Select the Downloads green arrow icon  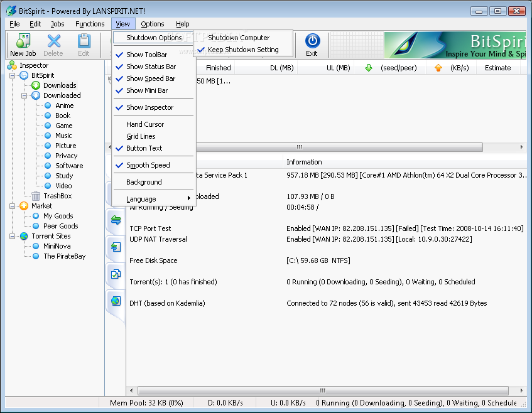click(36, 85)
